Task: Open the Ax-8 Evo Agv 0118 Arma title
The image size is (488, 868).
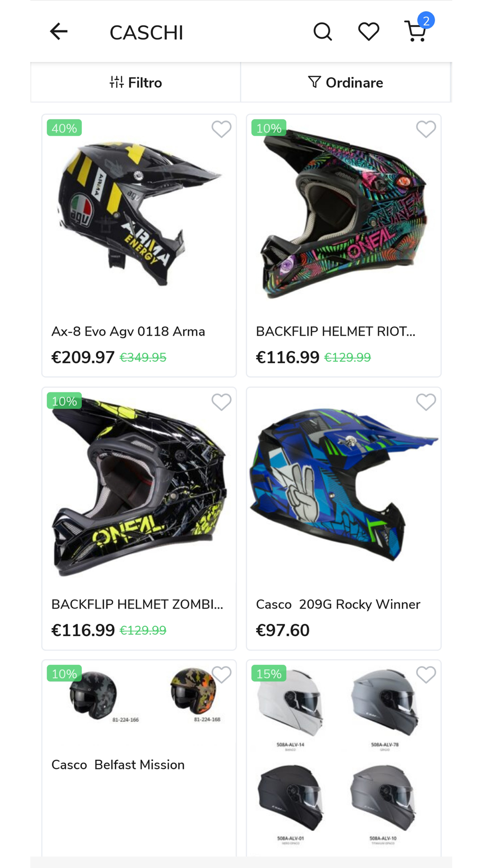Action: point(128,331)
